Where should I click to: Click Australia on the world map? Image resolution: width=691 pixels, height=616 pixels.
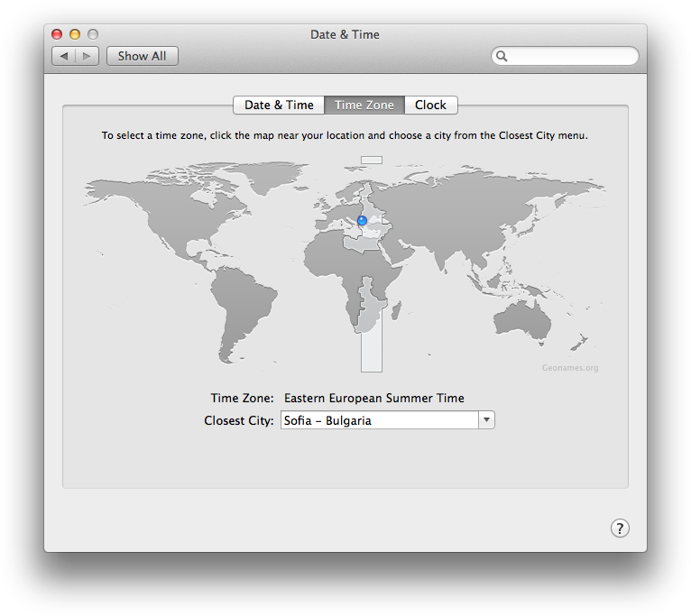(x=522, y=318)
